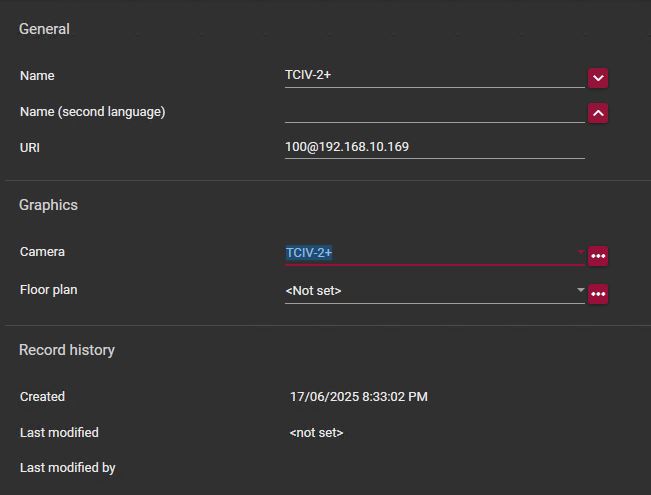Click the down chevron button beside Name
The height and width of the screenshot is (495, 651).
pyautogui.click(x=598, y=77)
